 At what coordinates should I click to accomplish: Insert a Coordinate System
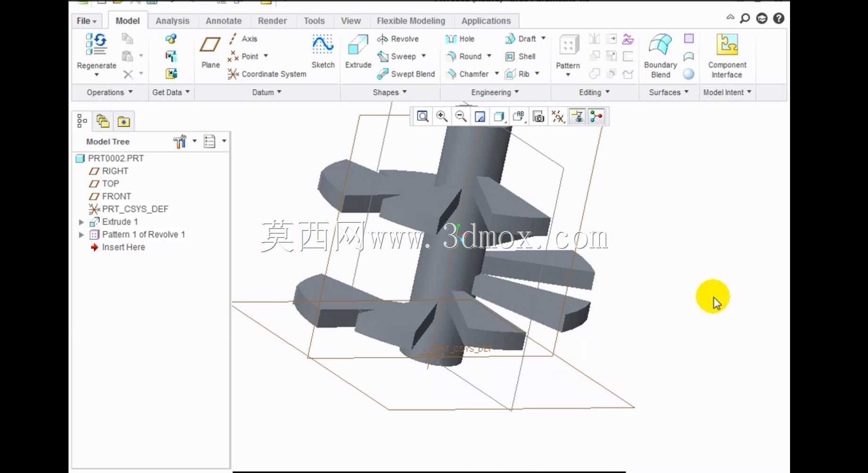tap(267, 74)
